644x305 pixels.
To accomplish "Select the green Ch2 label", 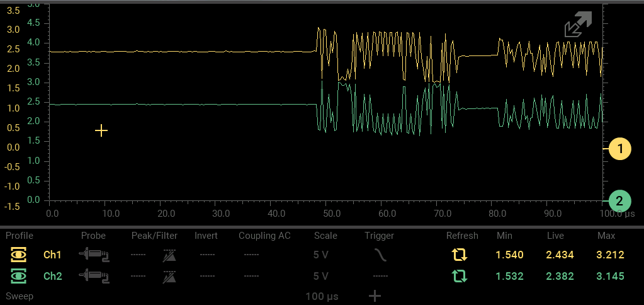I will 52,276.
